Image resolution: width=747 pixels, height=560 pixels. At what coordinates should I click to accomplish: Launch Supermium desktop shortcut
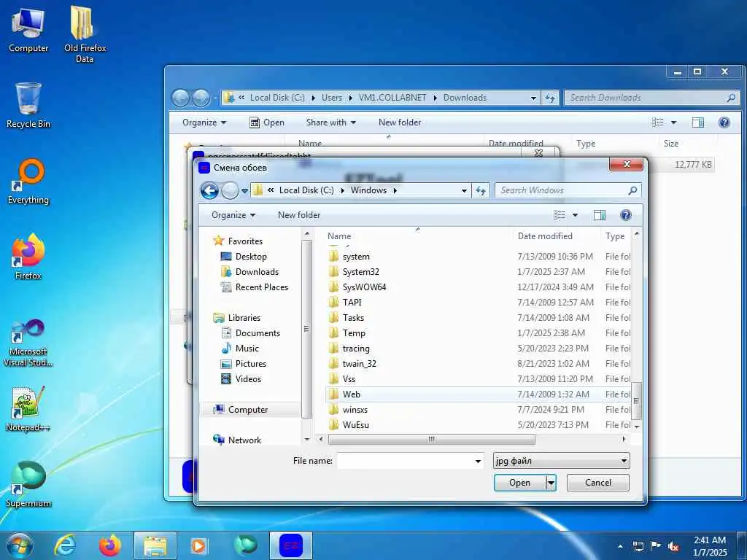(28, 484)
